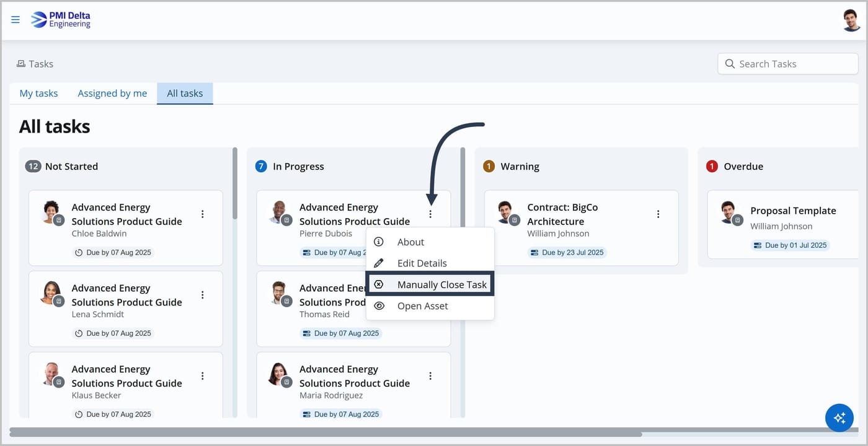Viewport: 868px width, 446px height.
Task: Click Maria Rodriguez's avatar
Action: [278, 373]
